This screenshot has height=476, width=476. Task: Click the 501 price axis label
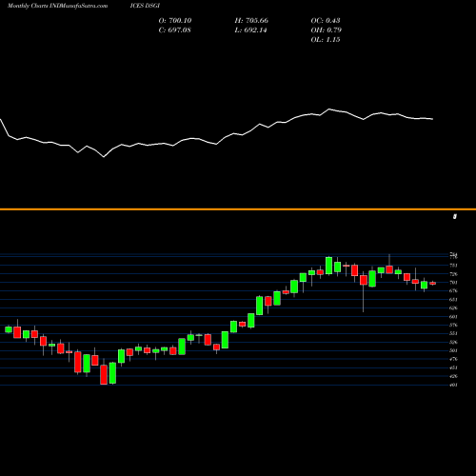pos(453,350)
